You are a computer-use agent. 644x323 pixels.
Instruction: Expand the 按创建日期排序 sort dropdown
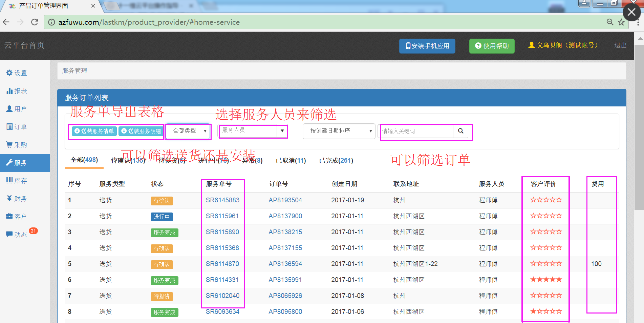click(x=339, y=131)
